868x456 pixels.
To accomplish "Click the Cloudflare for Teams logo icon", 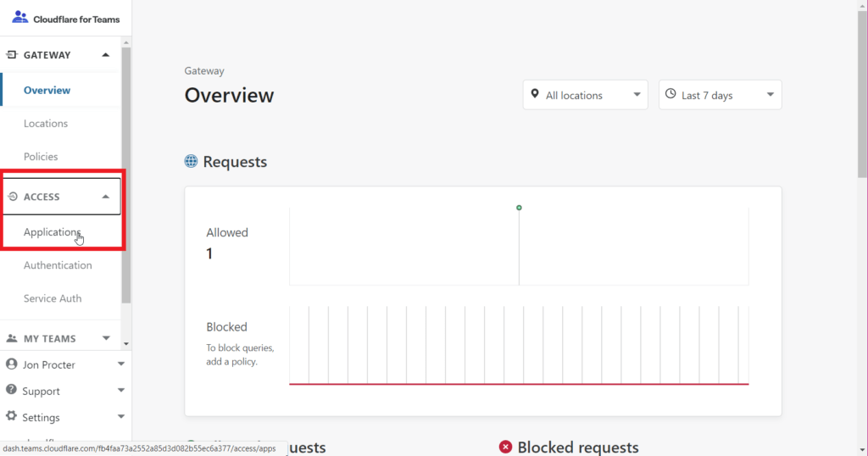I will [x=20, y=17].
